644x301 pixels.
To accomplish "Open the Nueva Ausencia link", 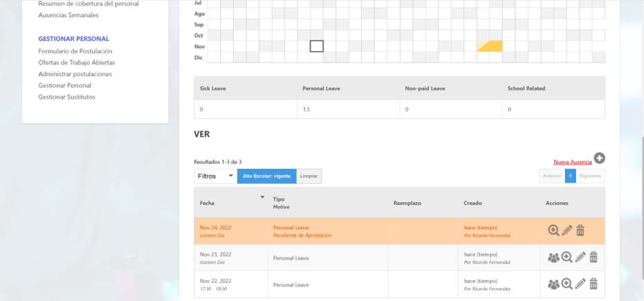I will (x=571, y=162).
